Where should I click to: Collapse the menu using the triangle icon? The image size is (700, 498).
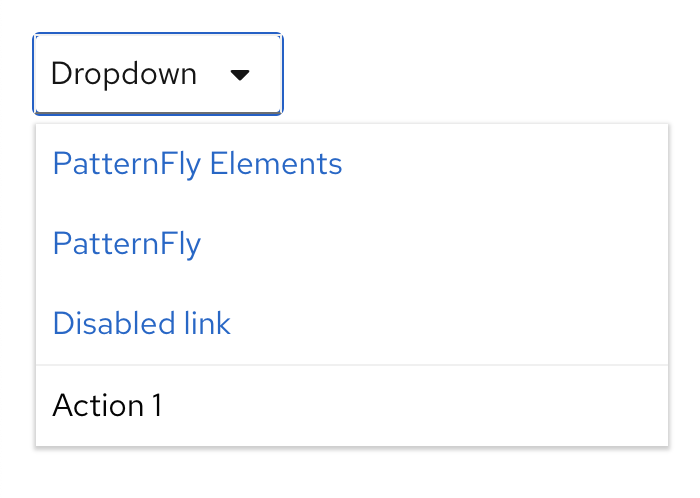point(240,75)
